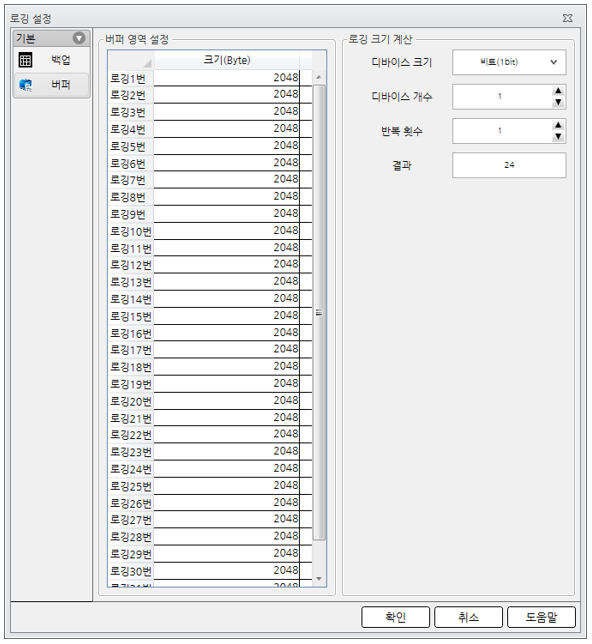Select row header 로깅20번
Screen dimensions: 592x644
(131, 401)
